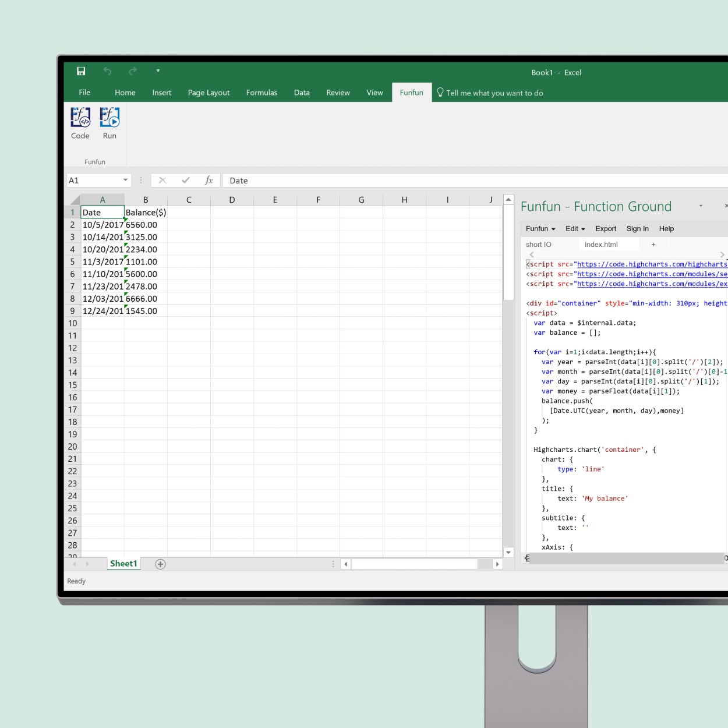728x728 pixels.
Task: Expand the Edit dropdown in Funfun pane
Action: (575, 229)
